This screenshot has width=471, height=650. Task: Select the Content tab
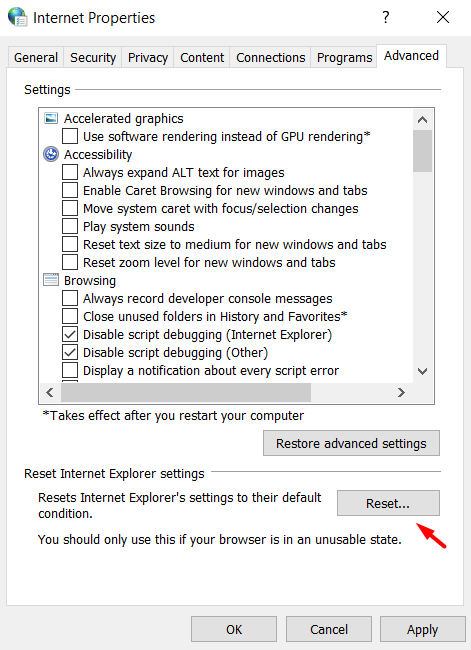click(202, 57)
